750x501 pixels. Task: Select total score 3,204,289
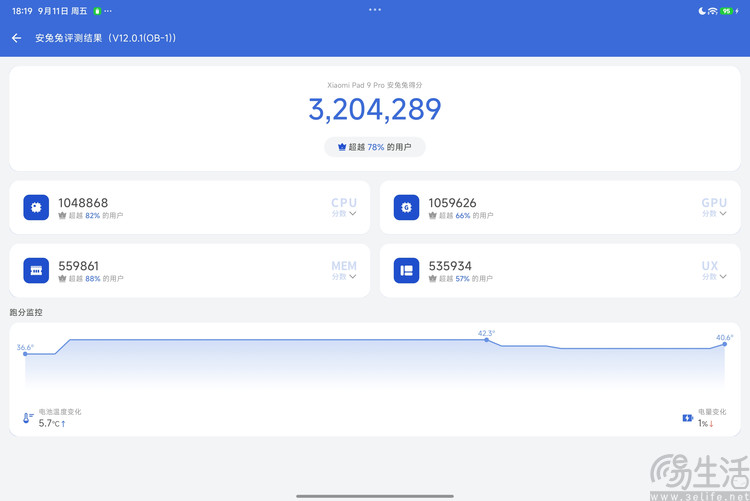[375, 110]
